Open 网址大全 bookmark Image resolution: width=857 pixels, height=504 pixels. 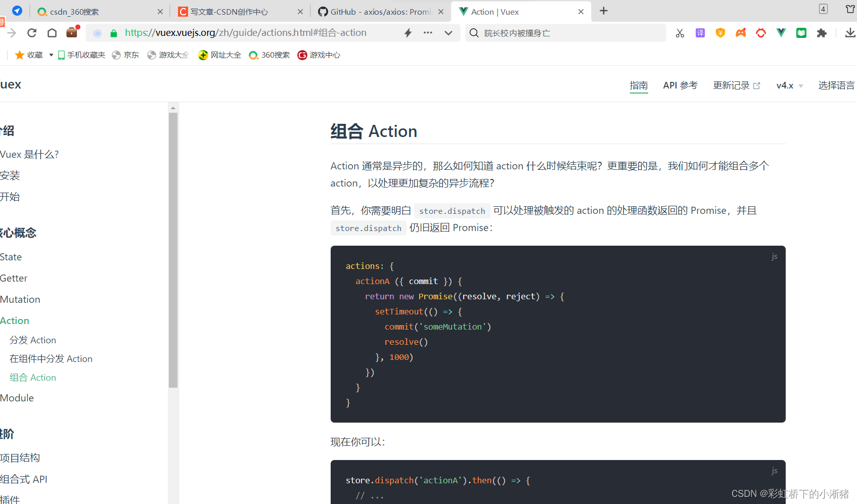click(219, 55)
